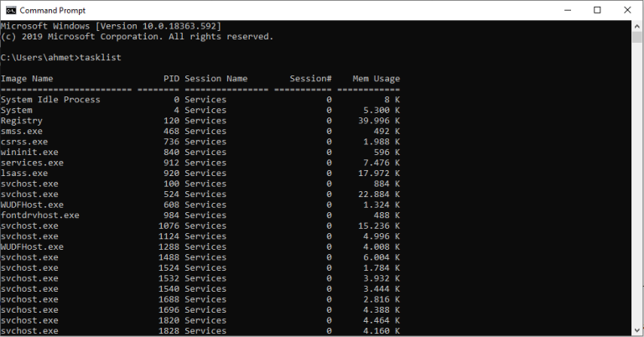Screen dimensions: 644x337
Task: Click memory usage 22.884 K
Action: coord(379,194)
